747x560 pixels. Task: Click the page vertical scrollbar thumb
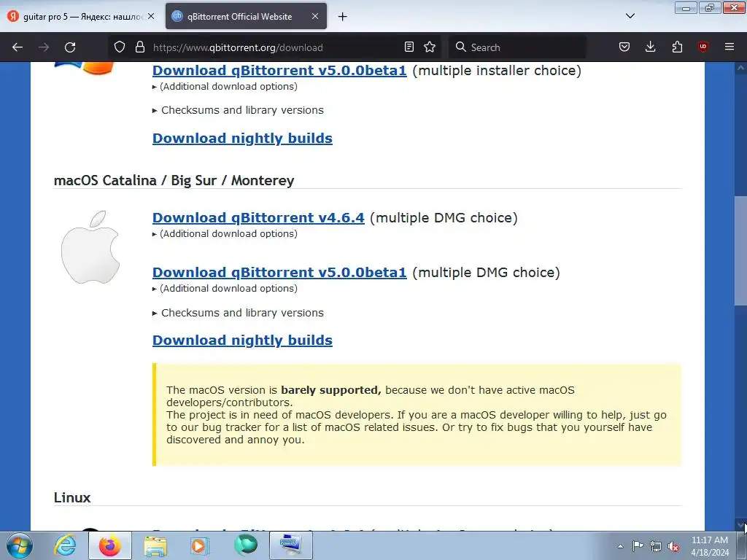pyautogui.click(x=740, y=251)
